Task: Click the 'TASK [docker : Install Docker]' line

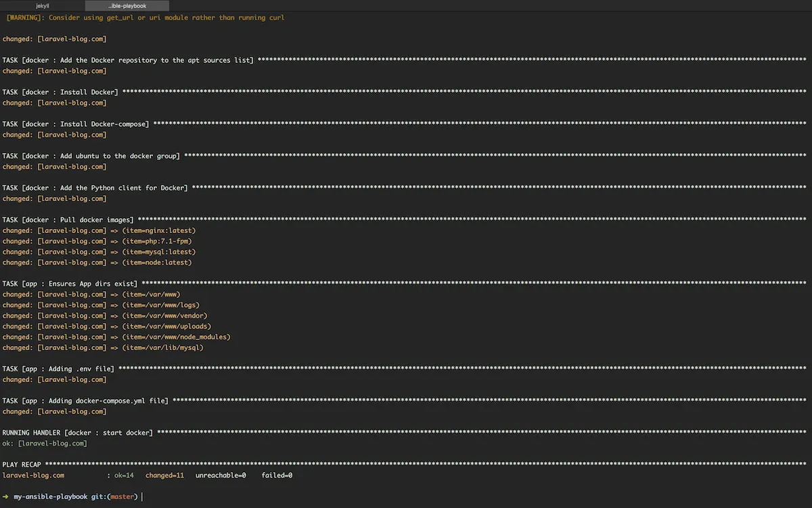Action: coord(405,92)
